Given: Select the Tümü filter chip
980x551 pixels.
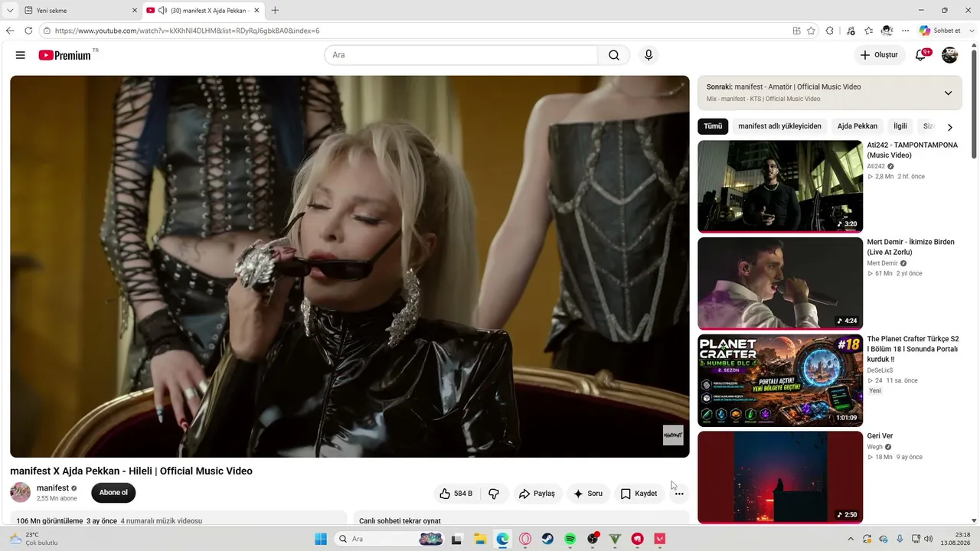Looking at the screenshot, I should pos(713,126).
